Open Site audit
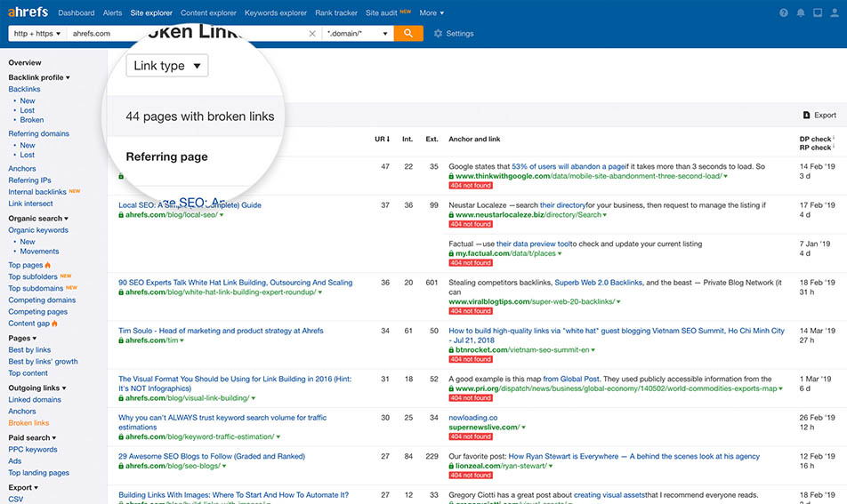Viewport: 847px width, 504px height. [382, 13]
